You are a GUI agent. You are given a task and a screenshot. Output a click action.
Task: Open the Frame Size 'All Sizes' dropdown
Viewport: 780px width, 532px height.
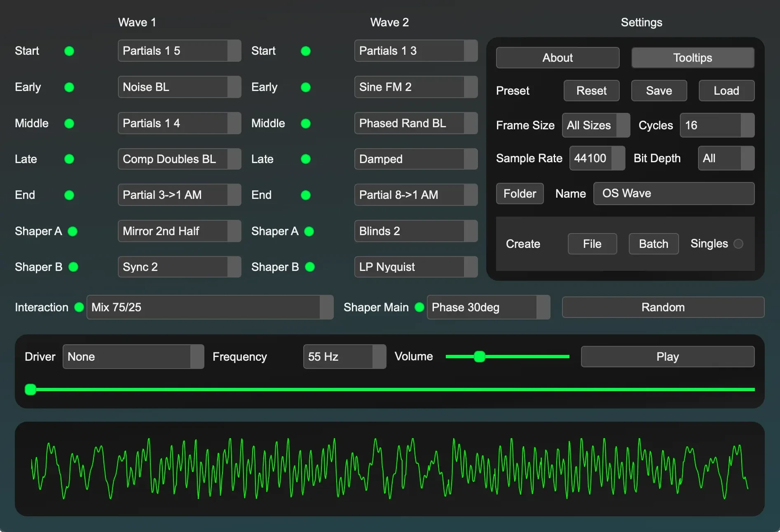(x=596, y=125)
